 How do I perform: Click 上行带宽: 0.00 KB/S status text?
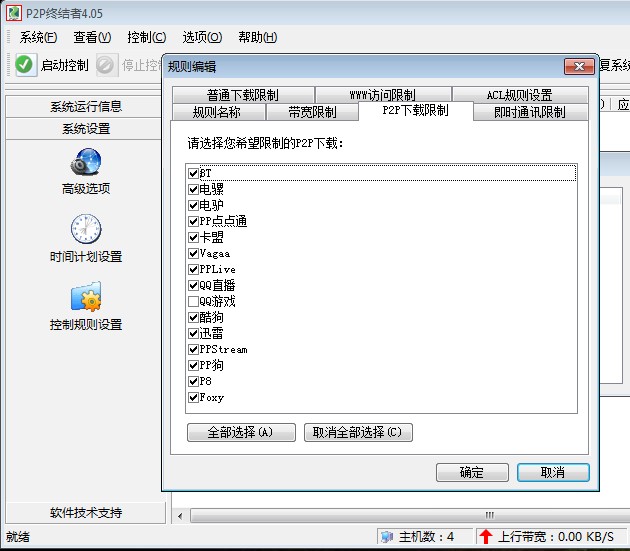click(555, 537)
